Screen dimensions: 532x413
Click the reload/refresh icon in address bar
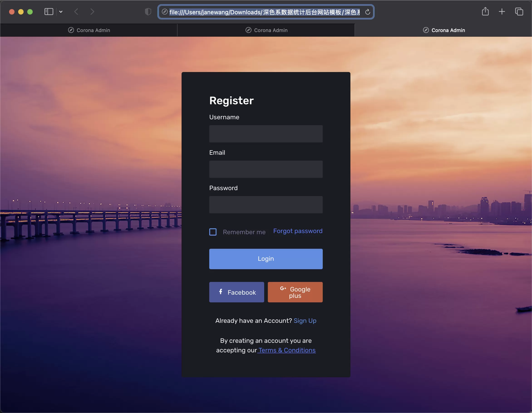(367, 12)
